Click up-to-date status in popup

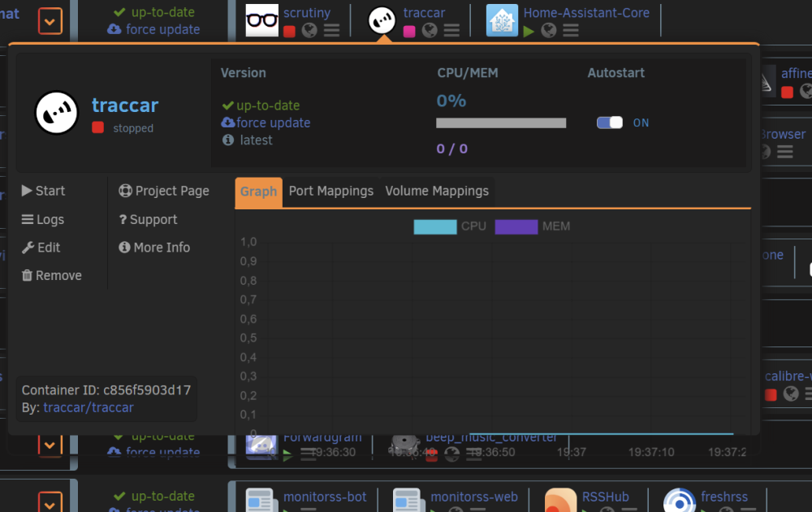coord(261,105)
